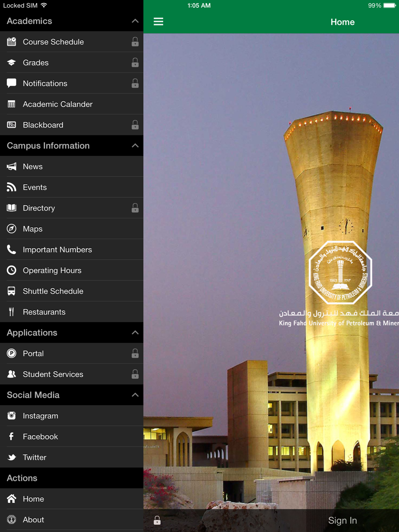Tap the Facebook f icon
The height and width of the screenshot is (532, 399).
[x=12, y=436]
